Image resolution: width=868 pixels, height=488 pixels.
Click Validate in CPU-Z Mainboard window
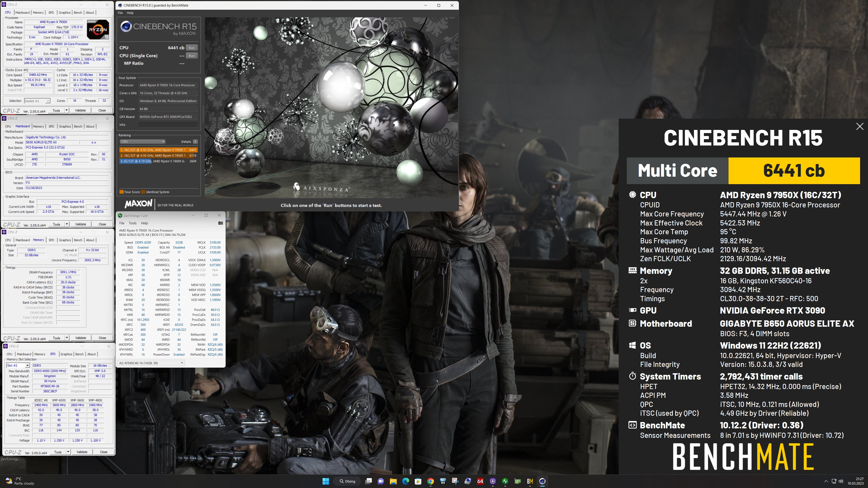80,224
